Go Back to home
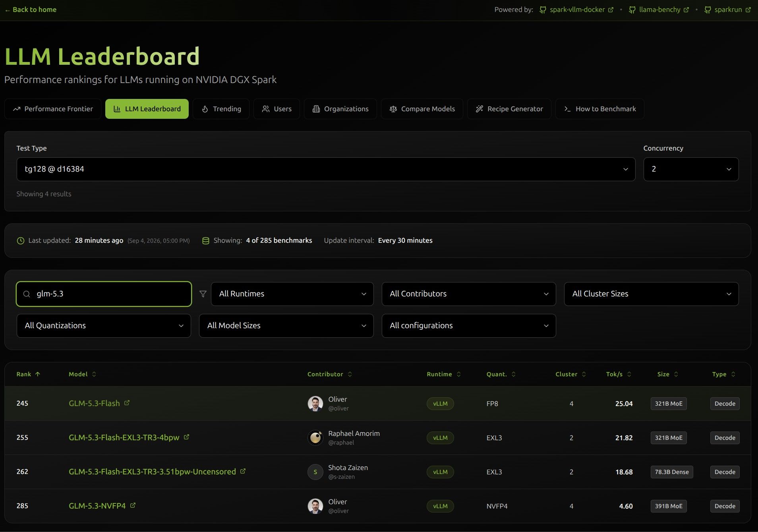Image resolution: width=758 pixels, height=532 pixels. pyautogui.click(x=31, y=10)
